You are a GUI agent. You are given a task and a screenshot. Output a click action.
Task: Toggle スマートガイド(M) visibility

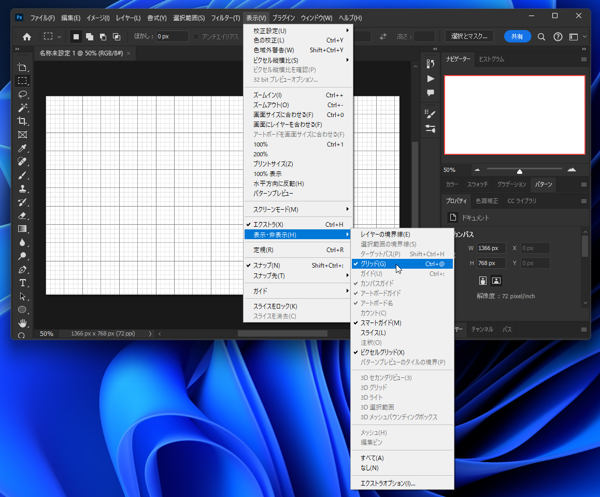coord(402,323)
